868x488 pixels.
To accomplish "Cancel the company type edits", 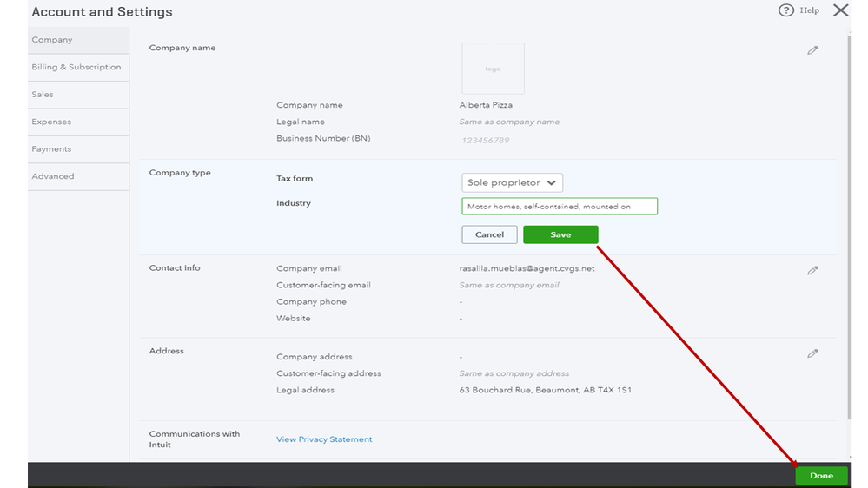I will click(489, 234).
